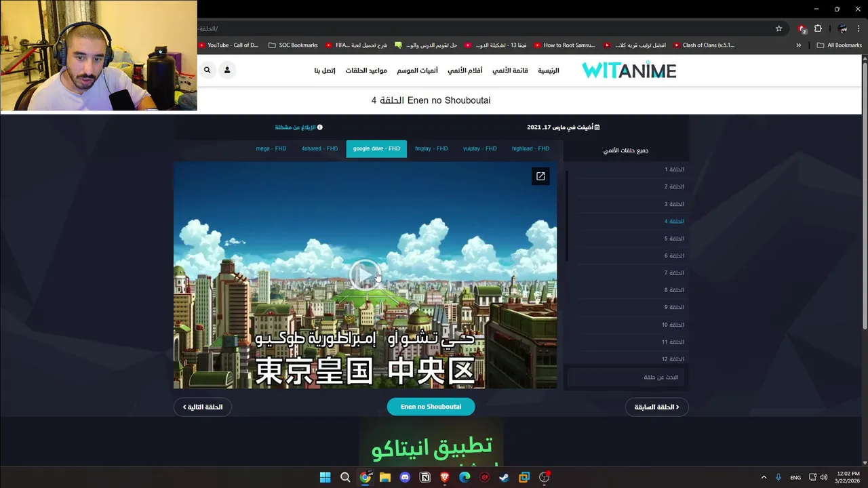
Task: Go to الرئيسية home menu item
Action: tap(549, 70)
